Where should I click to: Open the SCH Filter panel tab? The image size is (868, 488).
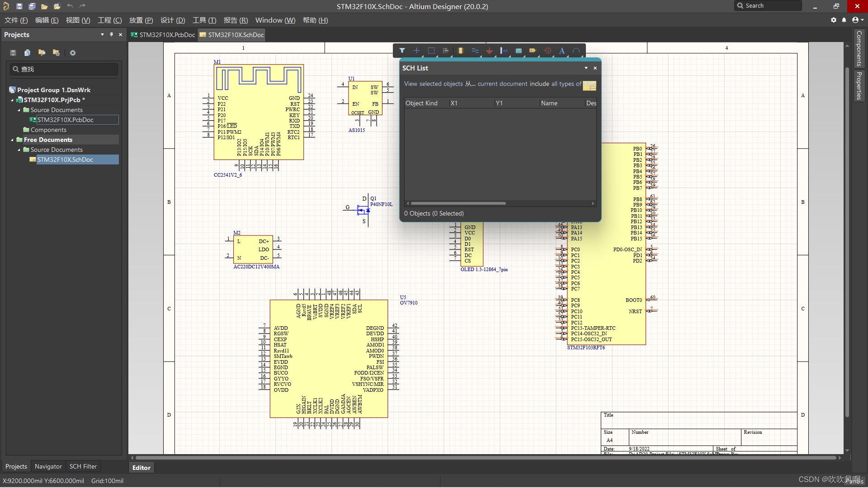83,466
